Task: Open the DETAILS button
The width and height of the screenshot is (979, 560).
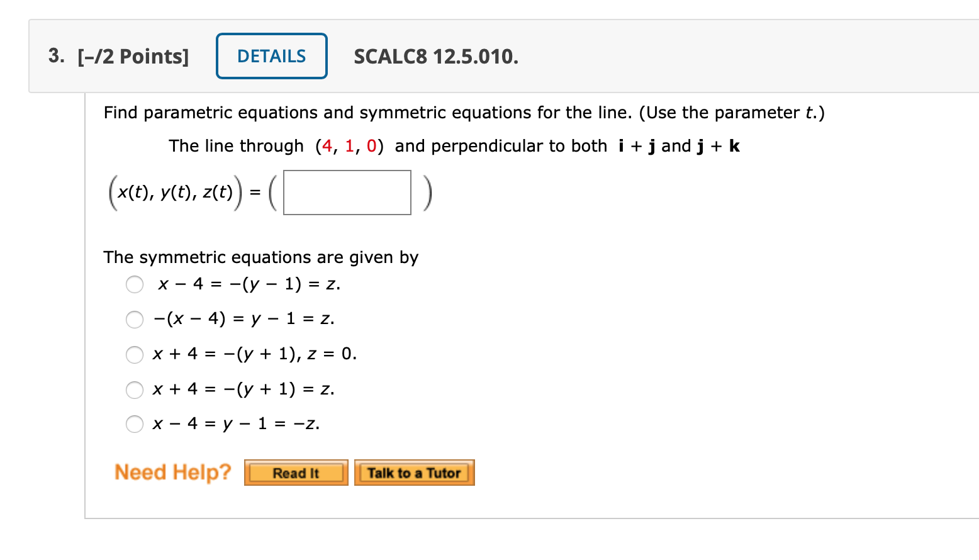Action: coord(271,56)
